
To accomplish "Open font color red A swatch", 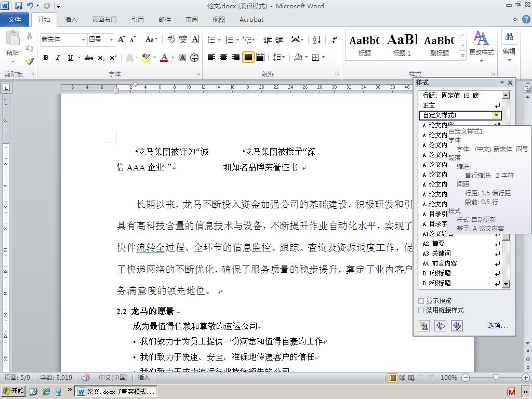I will point(164,57).
